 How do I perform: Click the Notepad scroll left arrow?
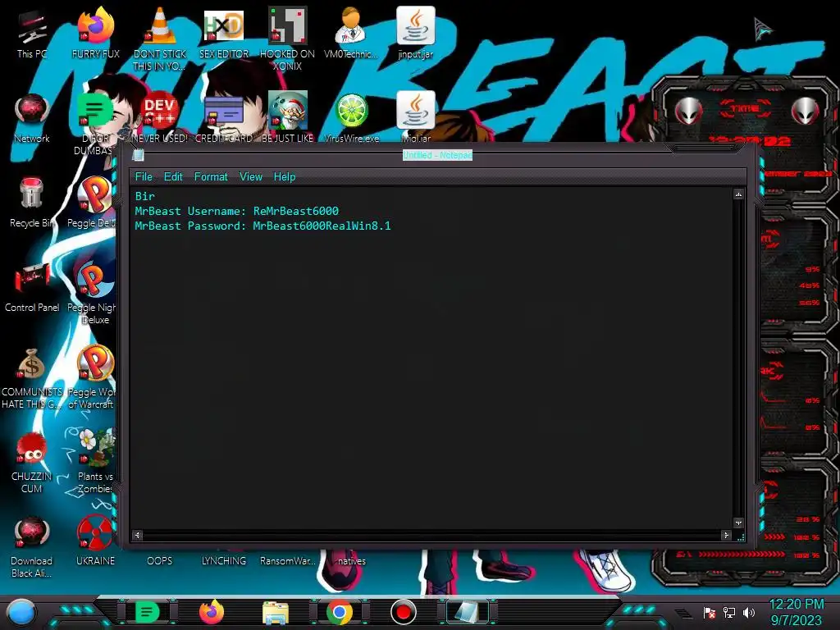[x=137, y=535]
